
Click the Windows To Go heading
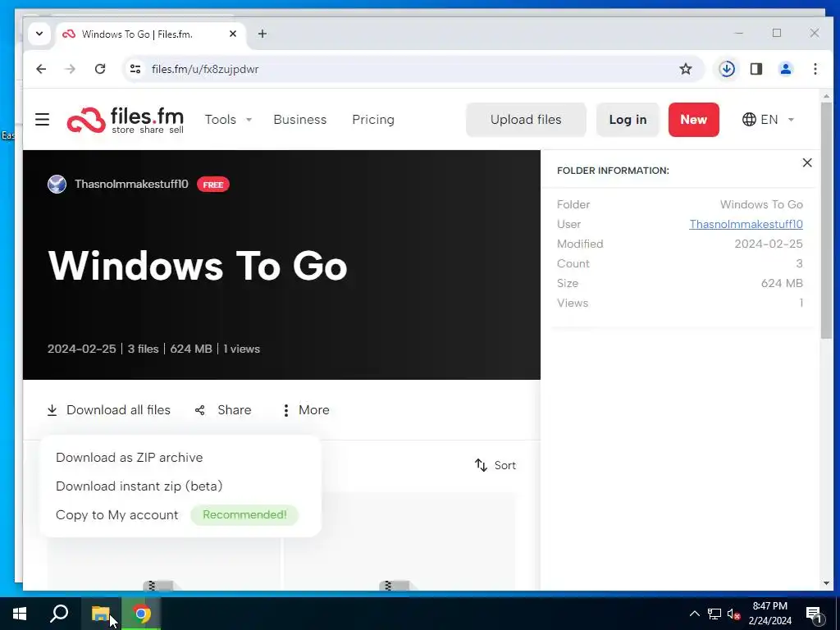click(x=199, y=265)
